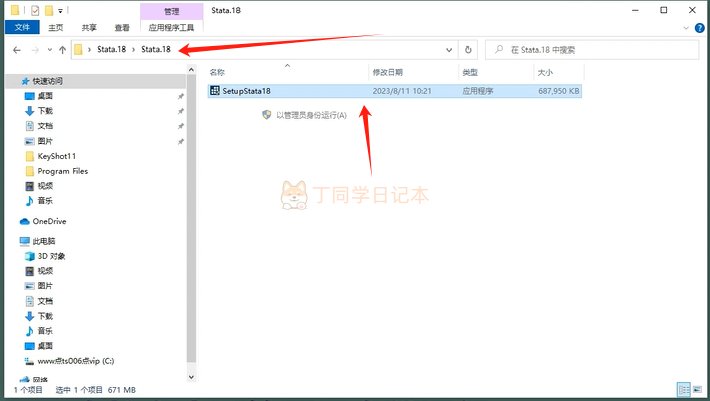Open 音乐 under 此电脑
Screen dimensions: 710x401
[45, 331]
